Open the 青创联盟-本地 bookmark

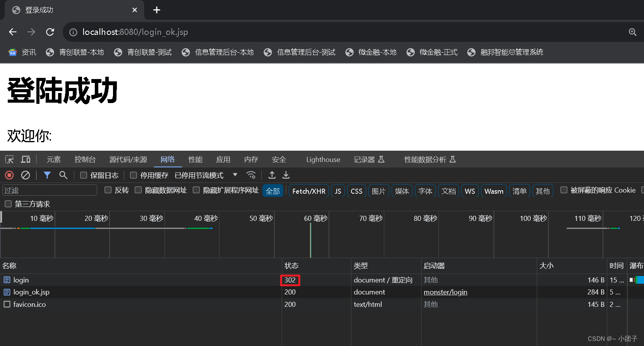pyautogui.click(x=75, y=52)
